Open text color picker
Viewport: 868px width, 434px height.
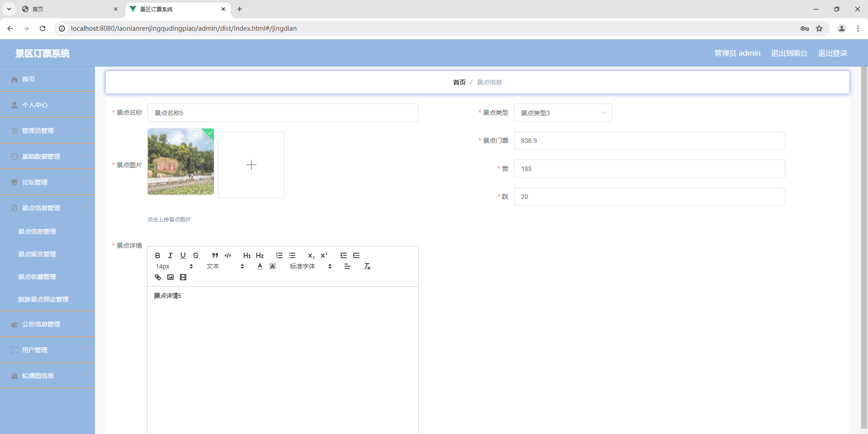click(260, 266)
